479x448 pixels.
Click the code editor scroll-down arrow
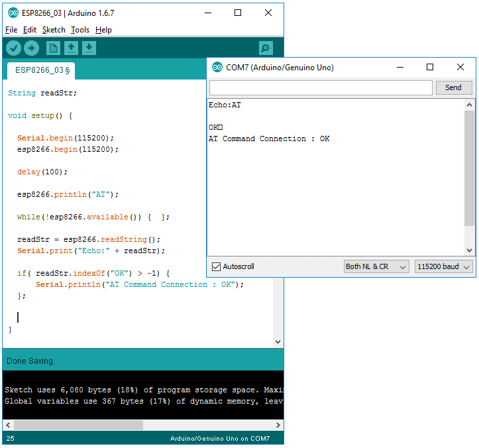278,342
